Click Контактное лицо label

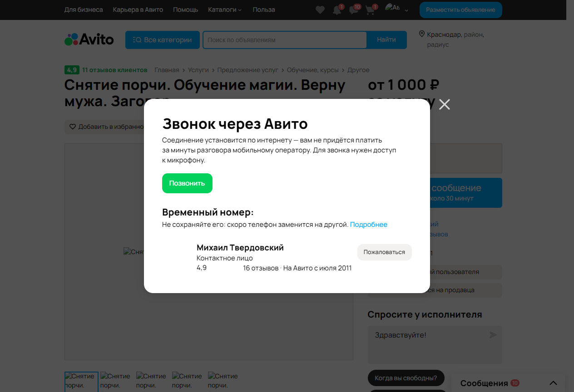(225, 258)
